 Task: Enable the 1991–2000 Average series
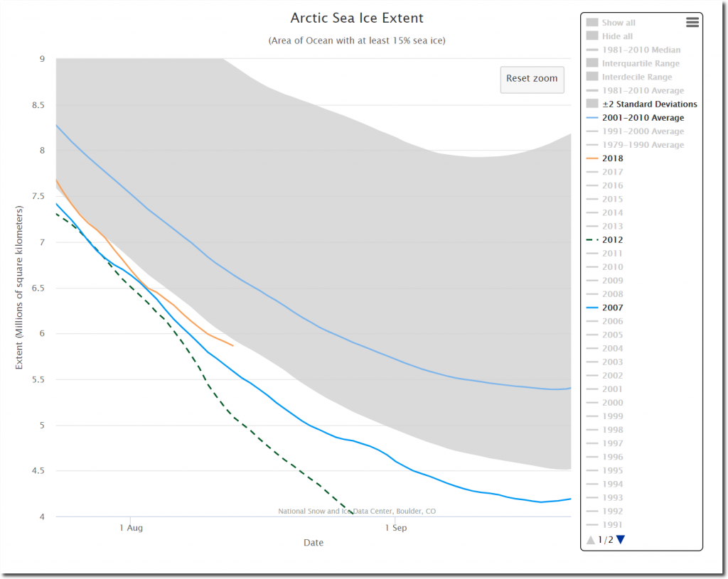click(x=643, y=131)
